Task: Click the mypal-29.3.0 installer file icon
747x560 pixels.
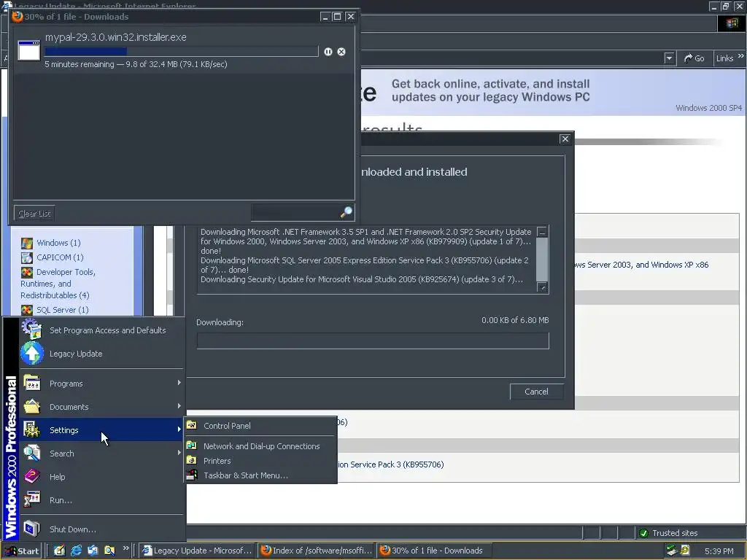Action: [29, 50]
